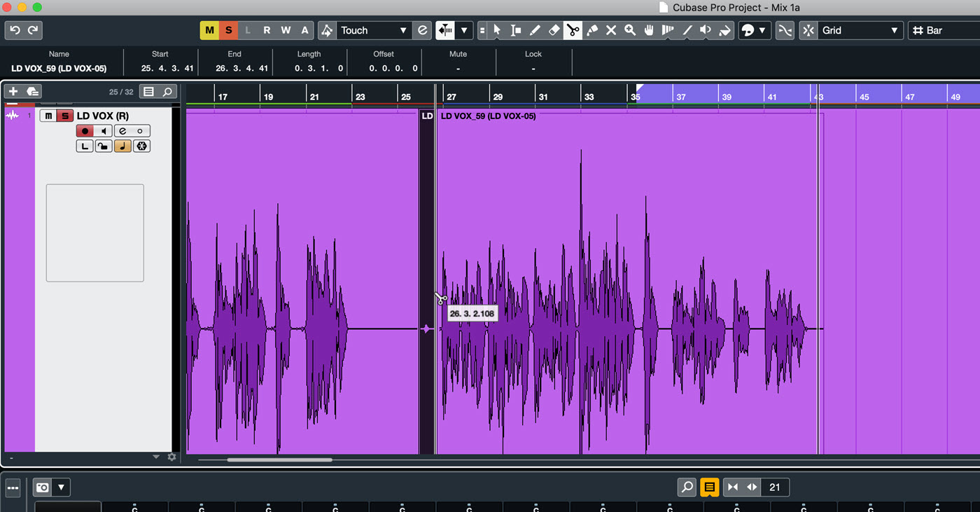Select the Zoom magnifier tool
Viewport: 980px width, 512px height.
[x=630, y=30]
